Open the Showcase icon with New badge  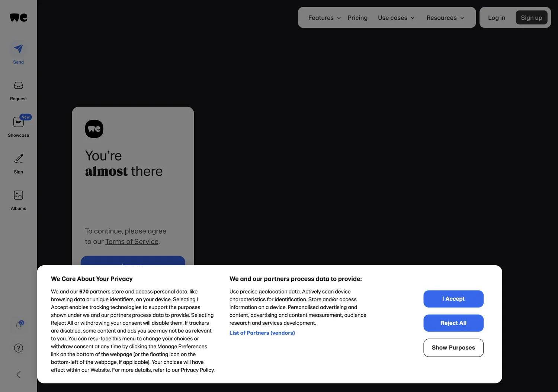click(19, 122)
